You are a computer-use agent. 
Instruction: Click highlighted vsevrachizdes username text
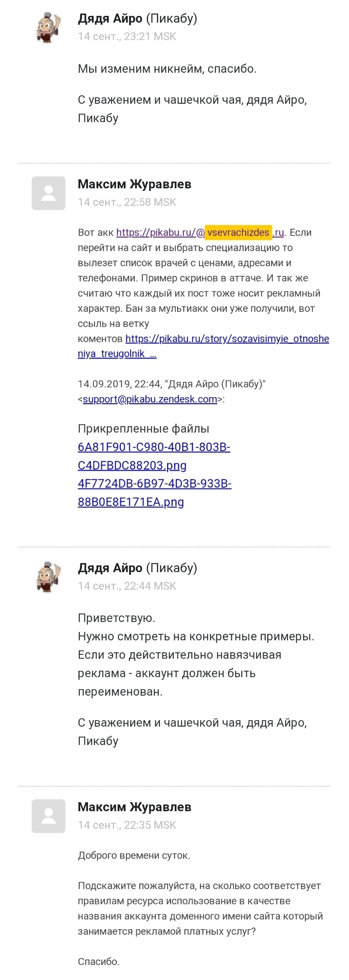coord(238,233)
